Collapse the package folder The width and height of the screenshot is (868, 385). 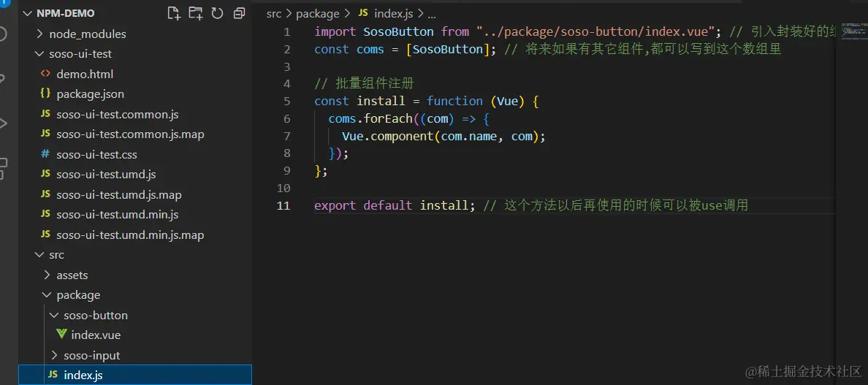pyautogui.click(x=47, y=295)
